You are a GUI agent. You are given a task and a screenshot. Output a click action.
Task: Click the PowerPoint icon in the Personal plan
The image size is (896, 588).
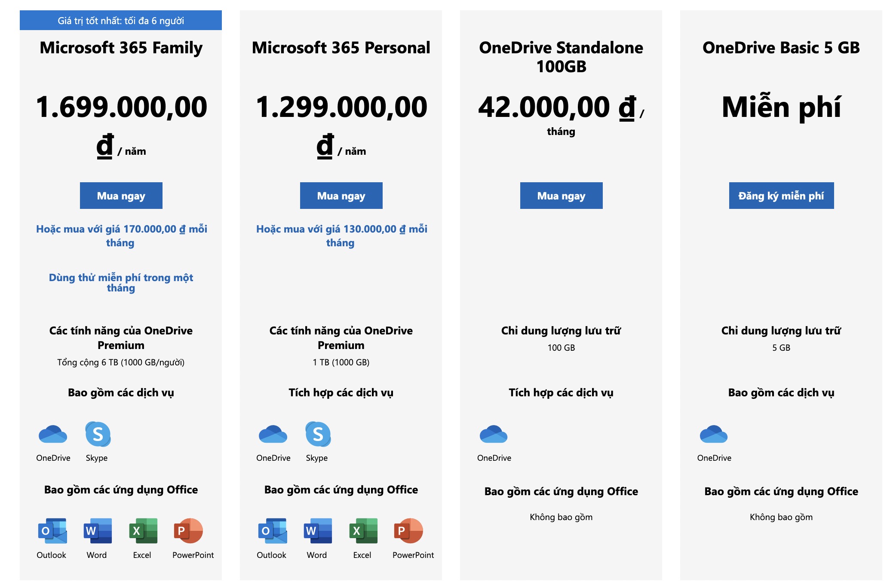[408, 531]
